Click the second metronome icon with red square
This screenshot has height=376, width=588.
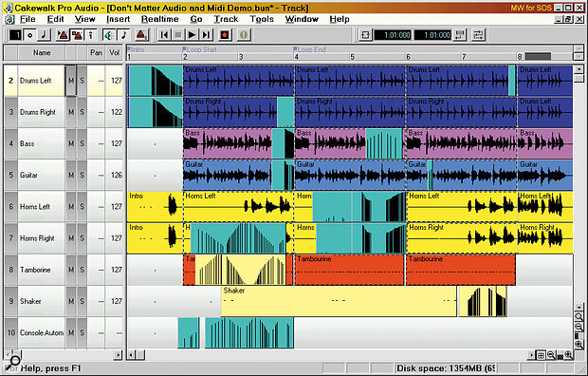point(77,35)
